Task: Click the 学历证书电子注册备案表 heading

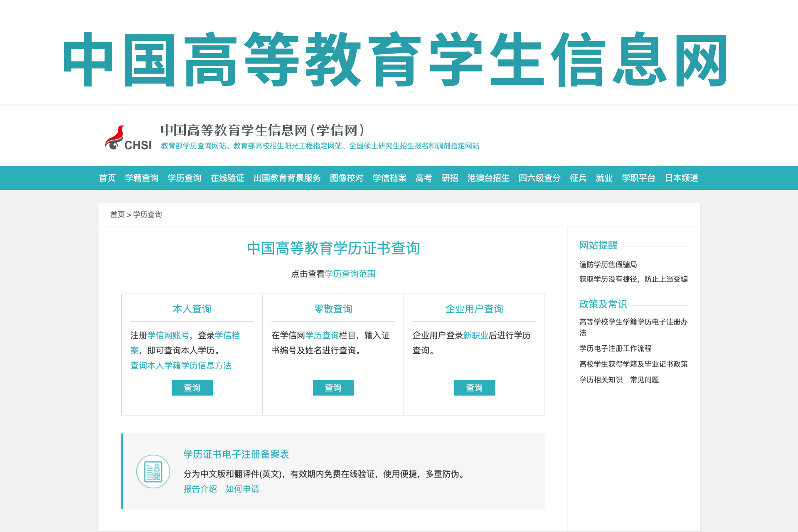Action: [x=236, y=454]
